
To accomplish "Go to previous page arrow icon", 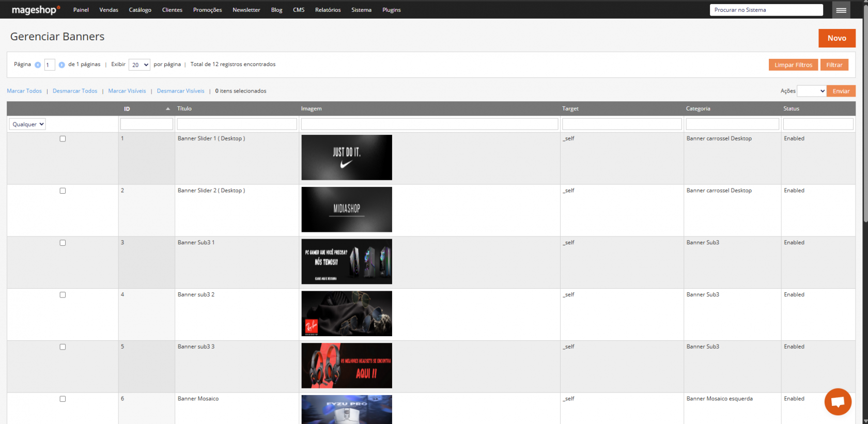I will (38, 65).
